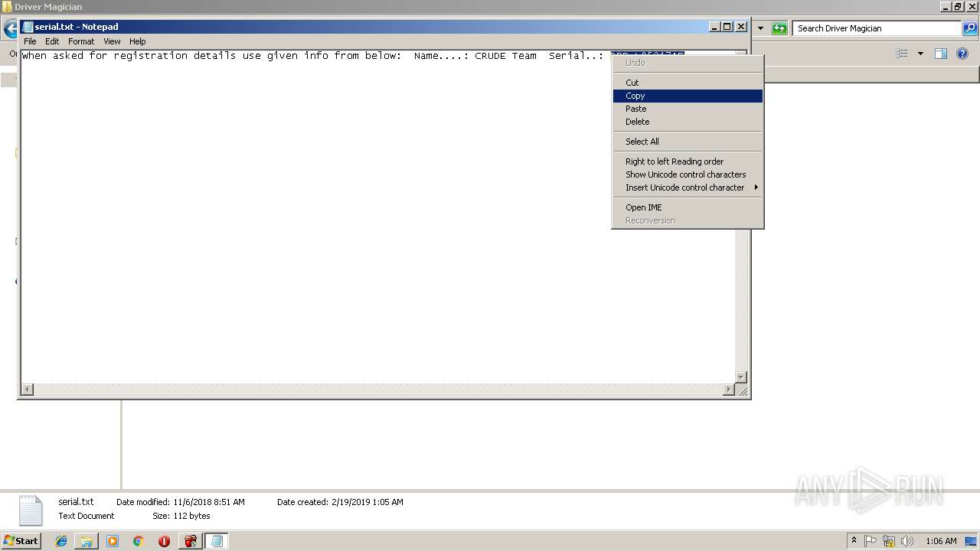The width and height of the screenshot is (980, 551).
Task: Maximize the Notepad window
Action: coord(727,27)
